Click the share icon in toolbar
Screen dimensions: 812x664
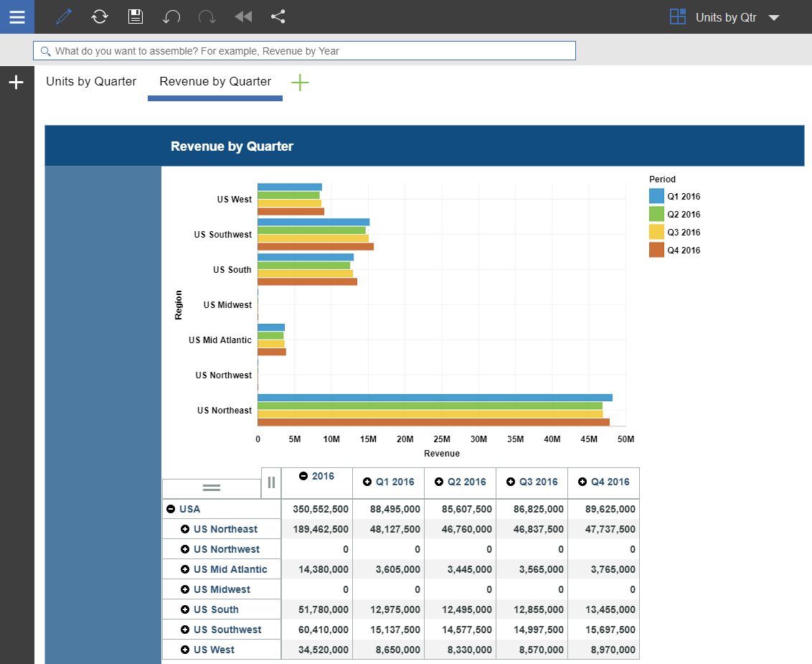278,17
